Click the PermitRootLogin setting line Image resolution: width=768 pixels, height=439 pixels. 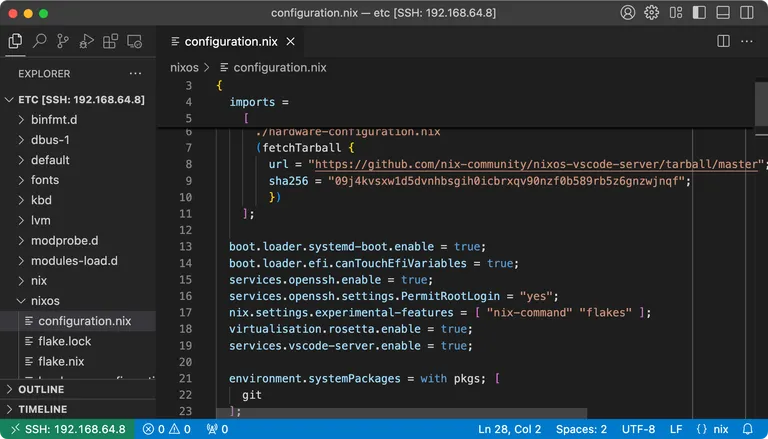(394, 296)
